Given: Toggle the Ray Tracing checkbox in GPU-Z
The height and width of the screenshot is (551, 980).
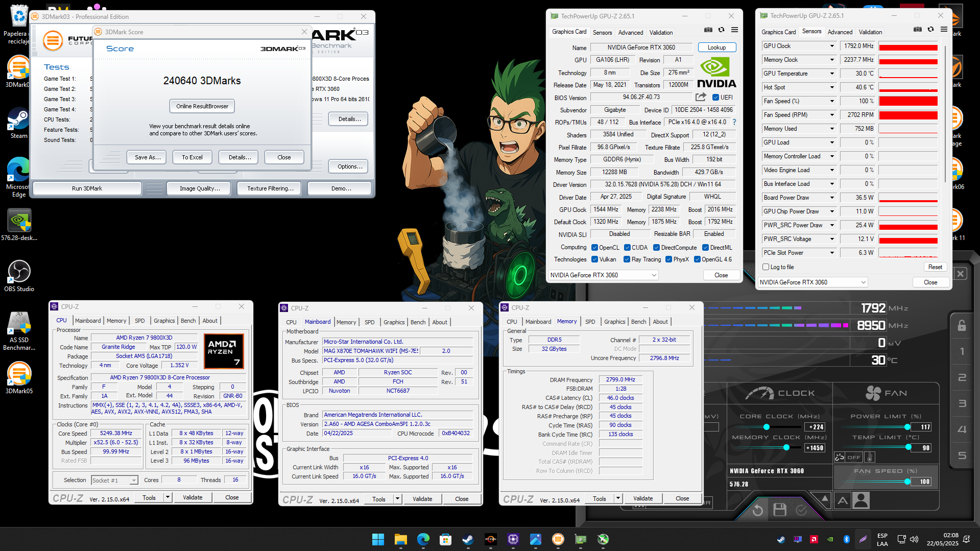Looking at the screenshot, I should tap(627, 259).
